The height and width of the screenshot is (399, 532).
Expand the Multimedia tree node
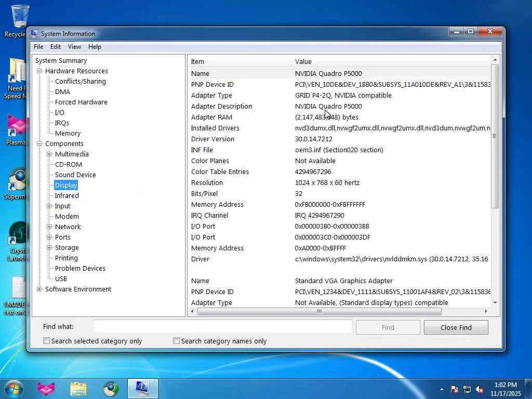click(x=49, y=154)
